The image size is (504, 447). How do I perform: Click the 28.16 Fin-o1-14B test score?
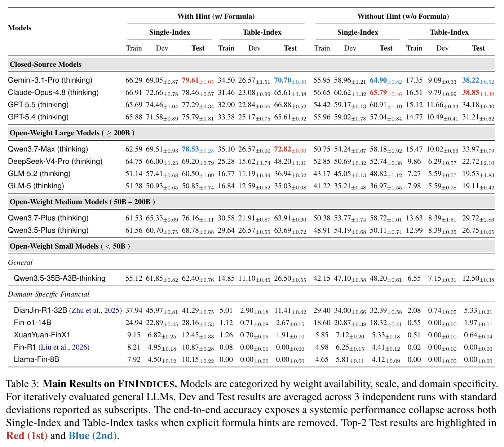click(198, 323)
